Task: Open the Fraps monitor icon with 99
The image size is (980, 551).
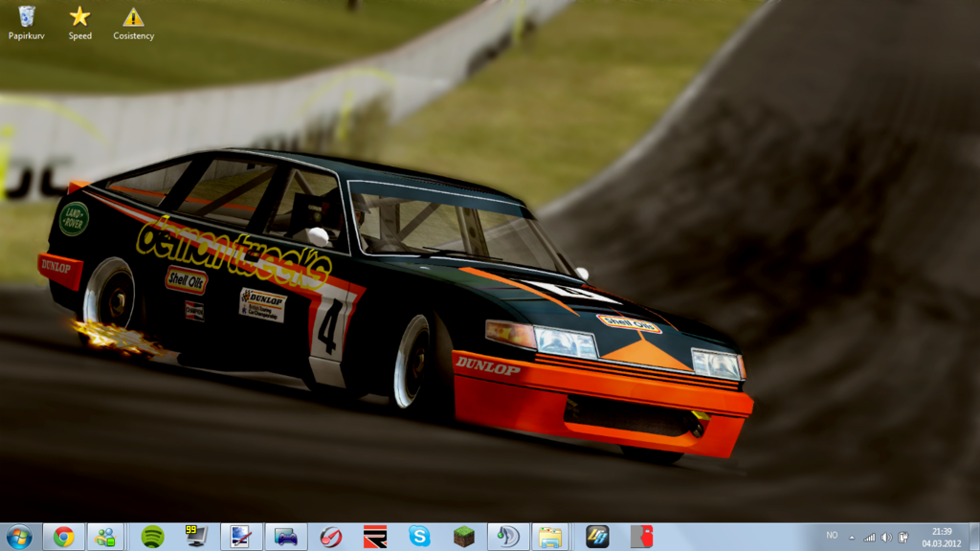Action: coord(196,537)
